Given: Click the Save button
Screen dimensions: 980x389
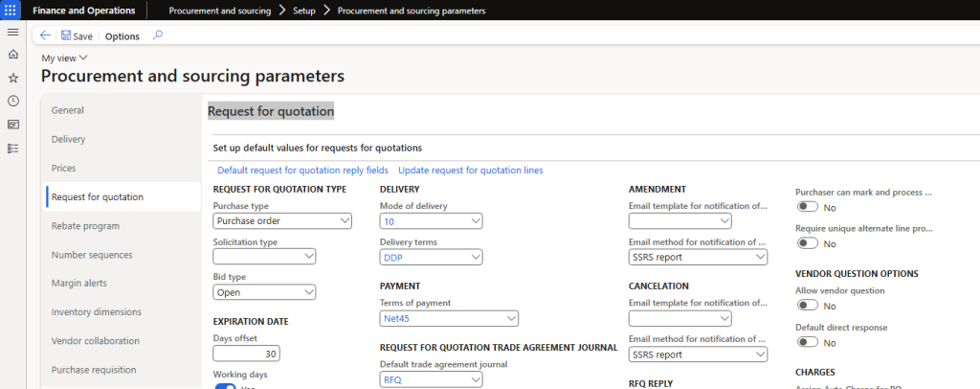Looking at the screenshot, I should (77, 36).
